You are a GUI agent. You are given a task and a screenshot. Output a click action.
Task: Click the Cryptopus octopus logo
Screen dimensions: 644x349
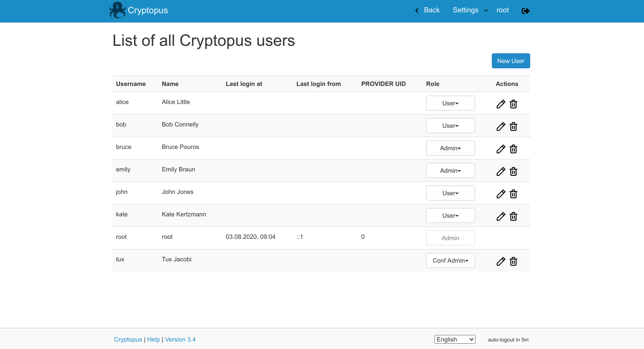click(x=117, y=10)
